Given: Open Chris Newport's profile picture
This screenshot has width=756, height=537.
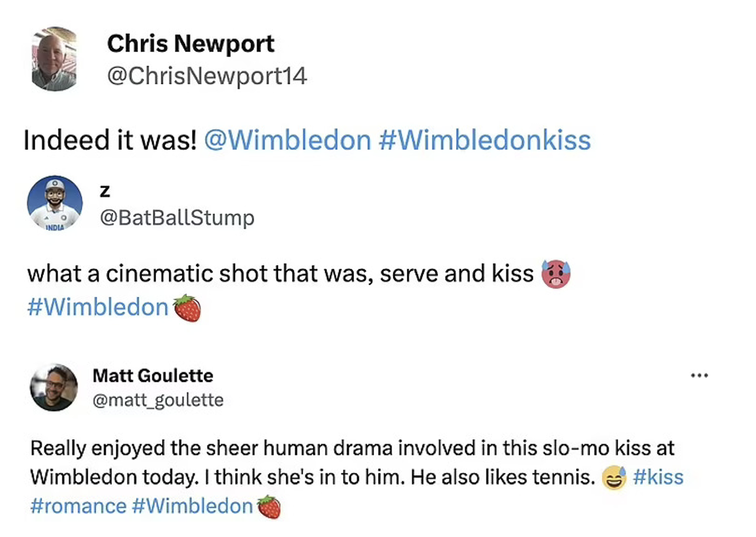Looking at the screenshot, I should tap(54, 59).
